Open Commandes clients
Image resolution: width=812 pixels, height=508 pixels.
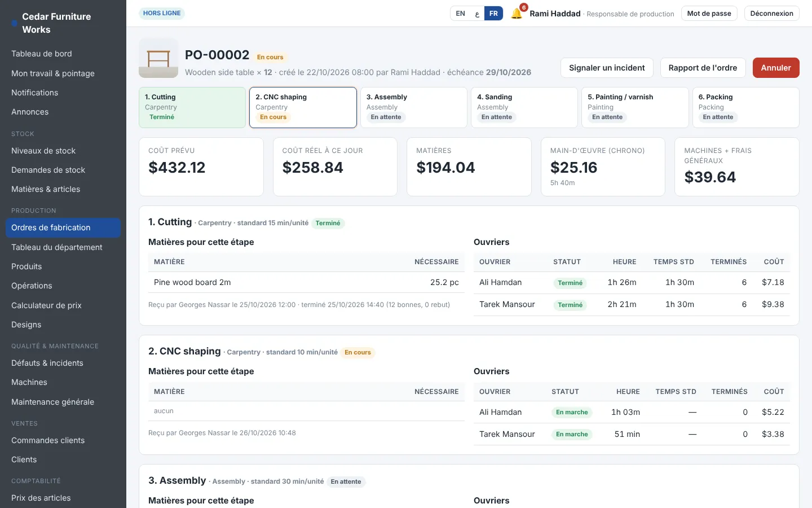[63, 440]
